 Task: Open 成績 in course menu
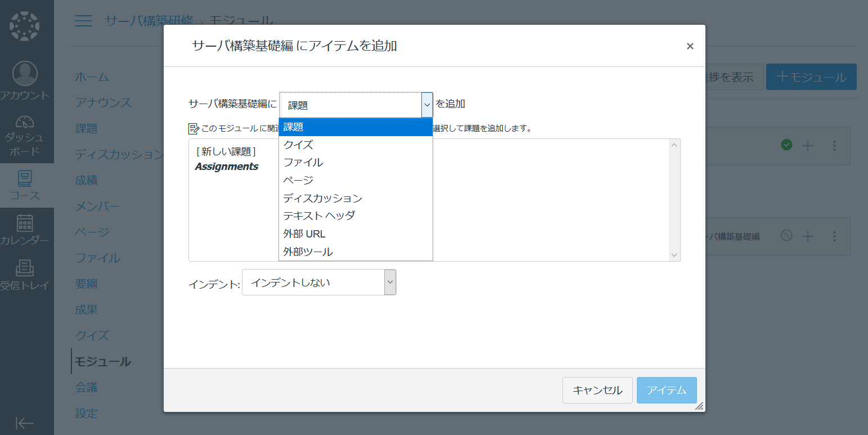[x=87, y=181]
